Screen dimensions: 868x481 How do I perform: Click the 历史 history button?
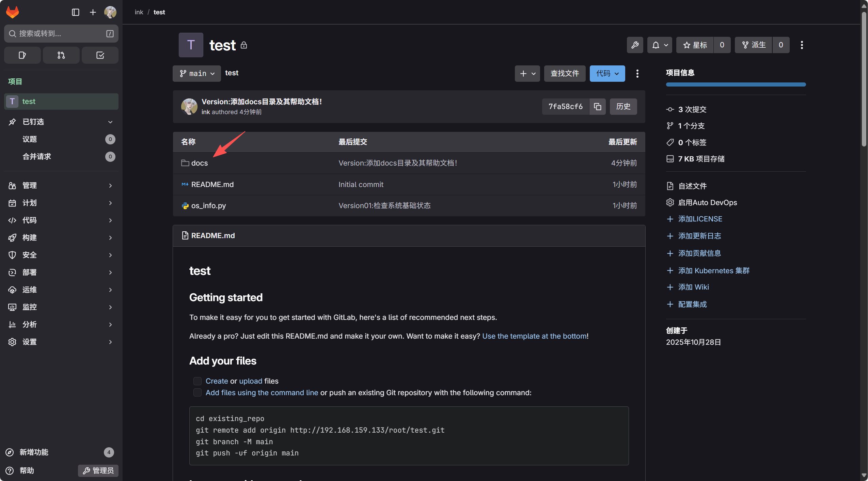623,107
